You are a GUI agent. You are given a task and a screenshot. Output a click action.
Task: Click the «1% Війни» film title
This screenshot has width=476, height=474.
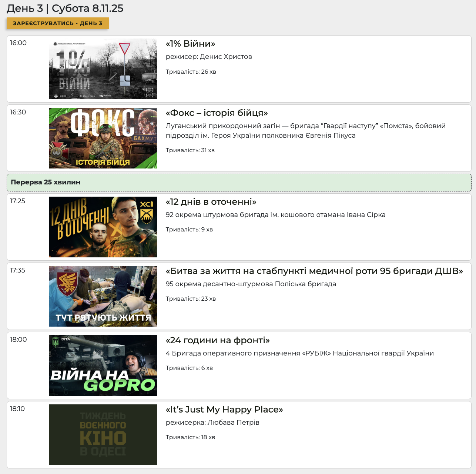click(x=190, y=44)
